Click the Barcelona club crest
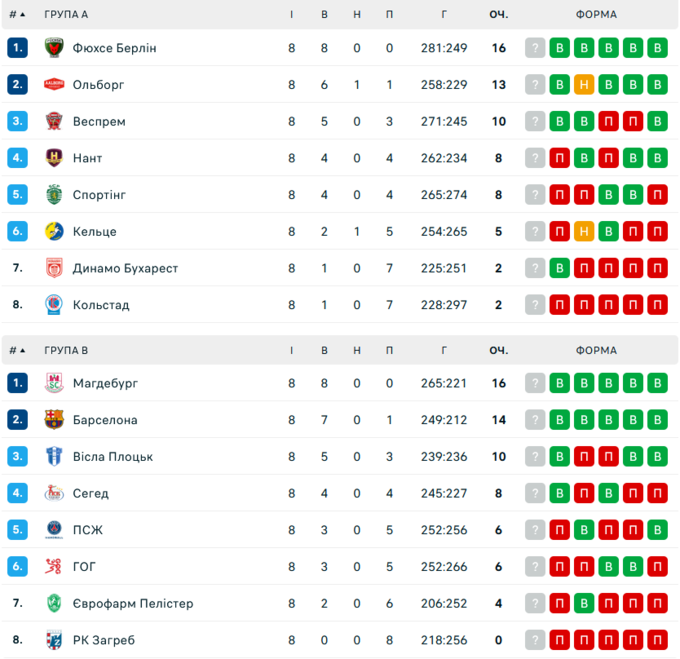Viewport: 680px width, 659px height. (54, 420)
